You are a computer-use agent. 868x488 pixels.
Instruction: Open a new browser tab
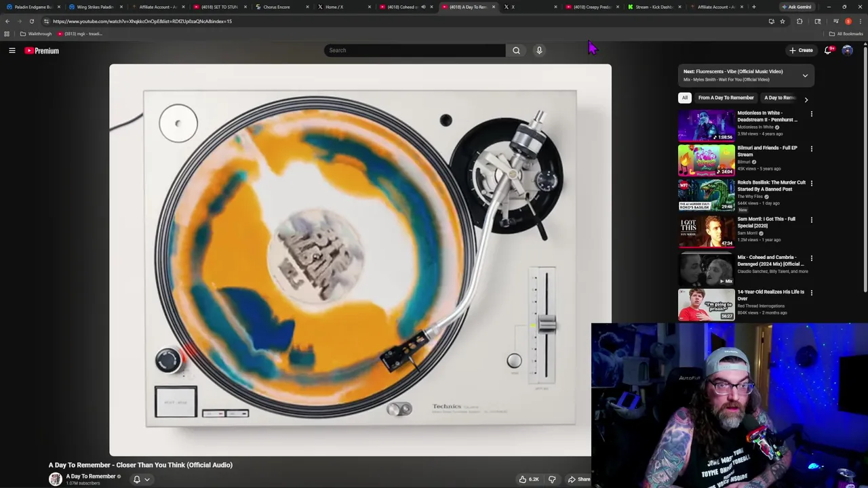coord(753,7)
